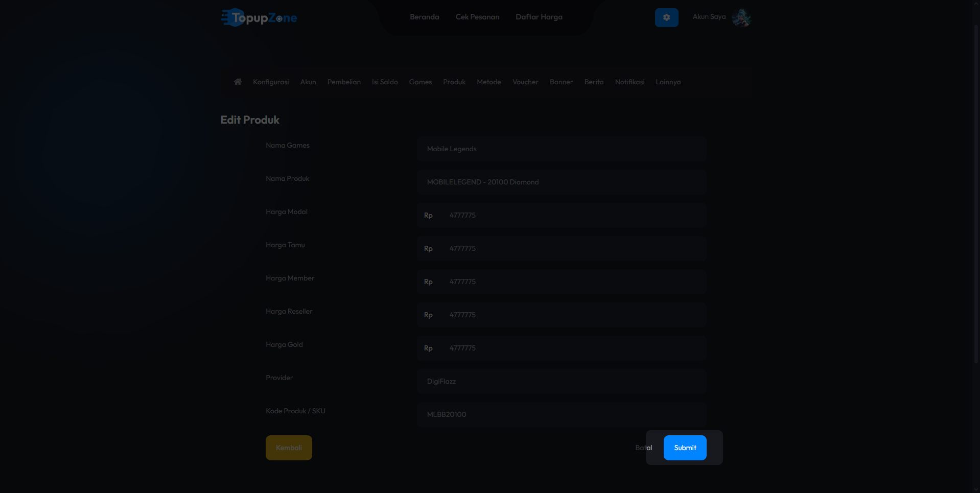Screen dimensions: 980x493
Task: Open the Lainnya admin menu
Action: tap(668, 82)
